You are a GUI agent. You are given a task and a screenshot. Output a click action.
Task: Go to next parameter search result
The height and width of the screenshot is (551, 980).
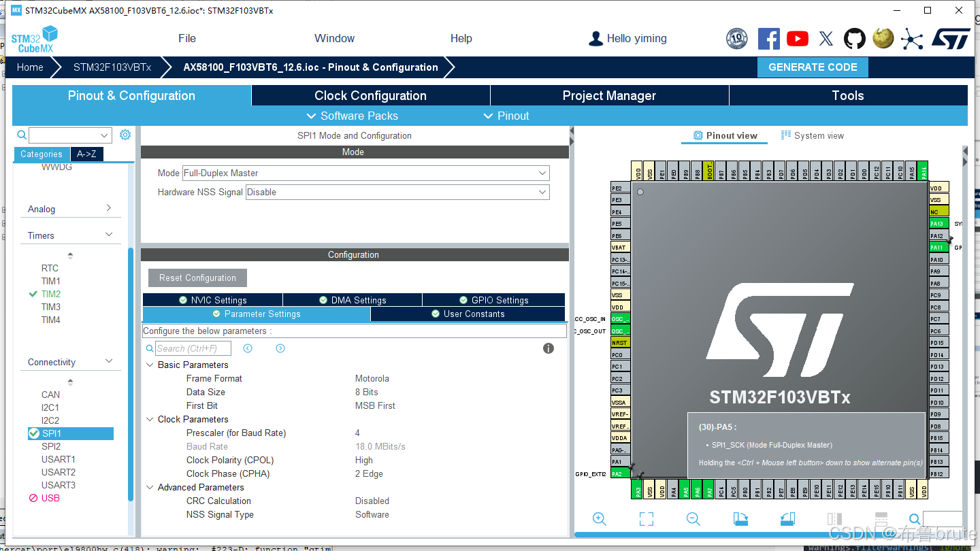click(x=280, y=348)
